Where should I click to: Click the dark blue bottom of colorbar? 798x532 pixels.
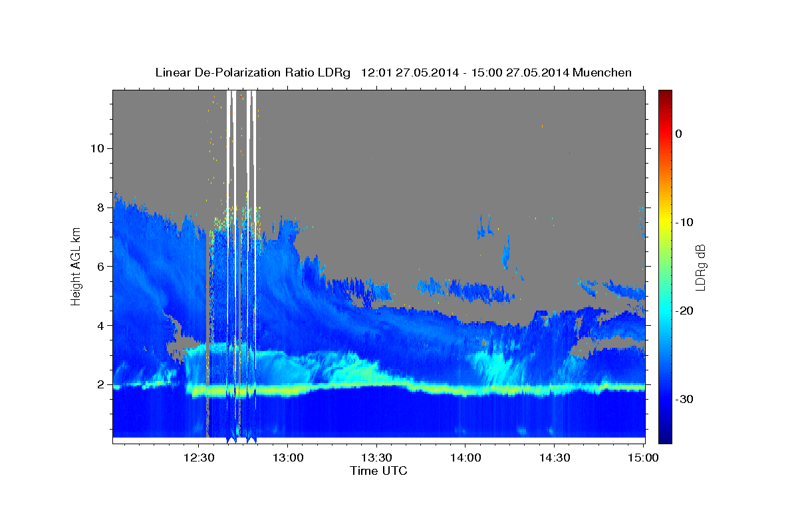tap(665, 438)
